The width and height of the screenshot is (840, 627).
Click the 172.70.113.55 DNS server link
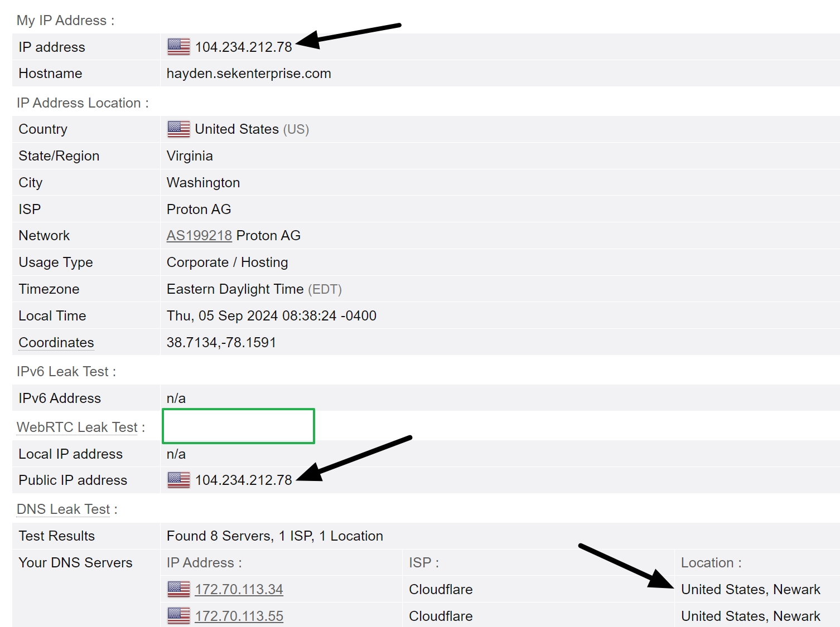tap(239, 616)
